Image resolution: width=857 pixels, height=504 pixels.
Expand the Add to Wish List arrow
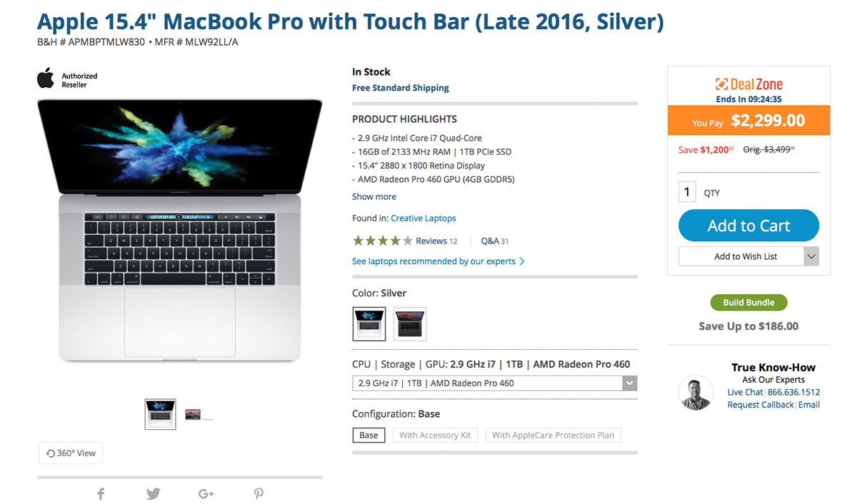[x=811, y=256]
